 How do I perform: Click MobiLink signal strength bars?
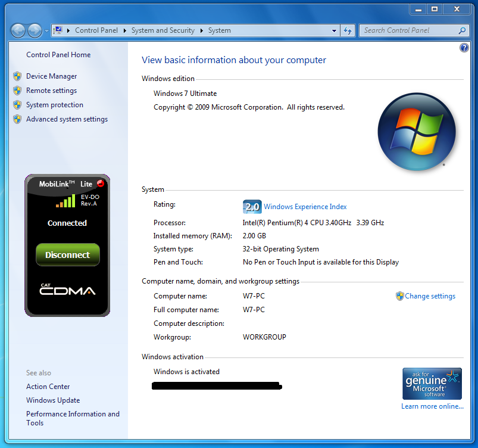(x=65, y=201)
